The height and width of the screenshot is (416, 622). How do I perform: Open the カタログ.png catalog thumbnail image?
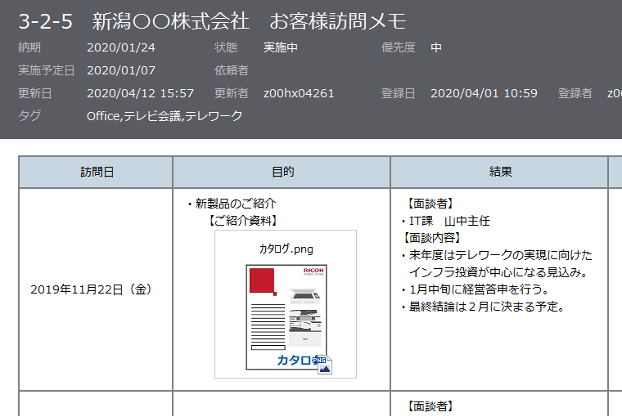pos(286,317)
